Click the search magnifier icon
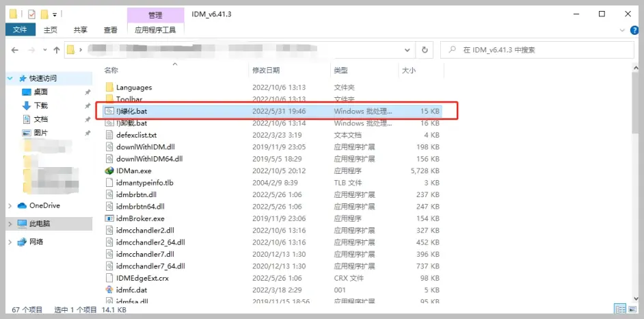 click(x=452, y=50)
